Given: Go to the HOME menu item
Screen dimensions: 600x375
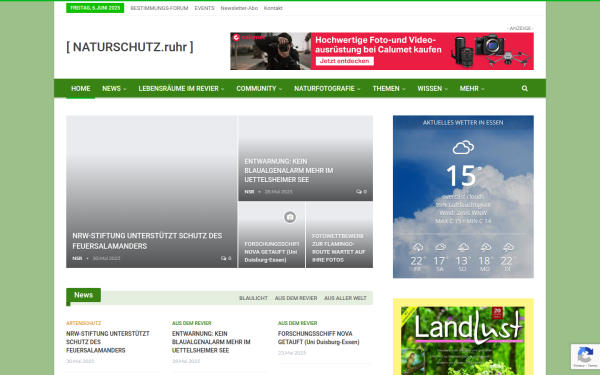Looking at the screenshot, I should pos(80,88).
